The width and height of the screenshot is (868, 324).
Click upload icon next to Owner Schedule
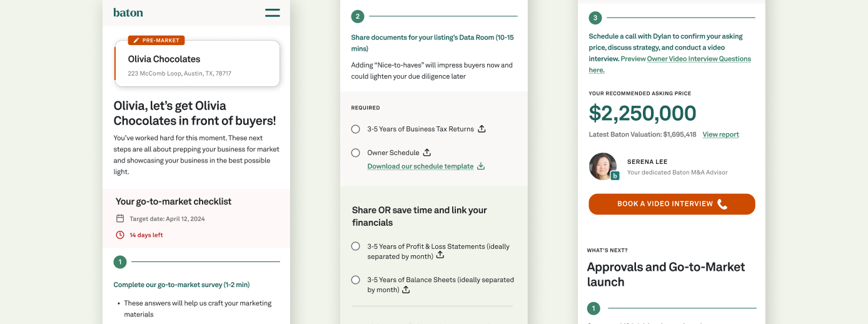427,153
